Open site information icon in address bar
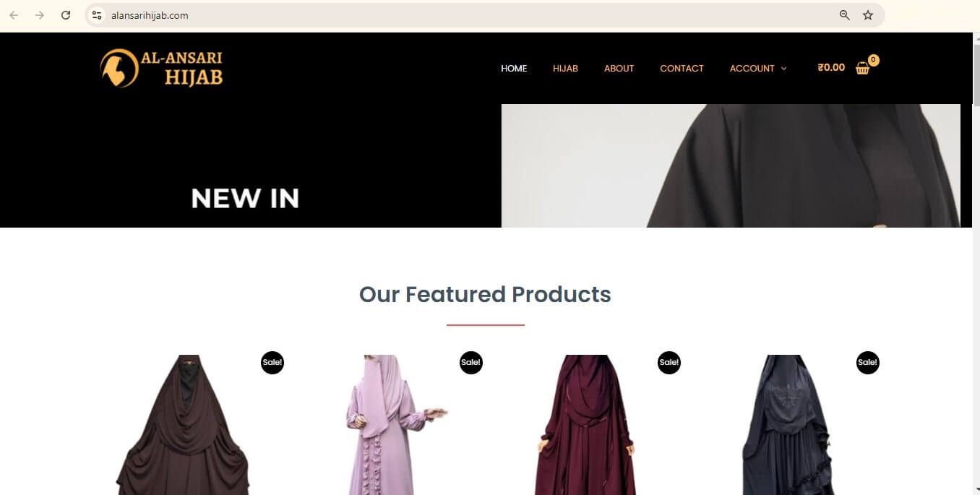This screenshot has height=495, width=980. click(97, 15)
